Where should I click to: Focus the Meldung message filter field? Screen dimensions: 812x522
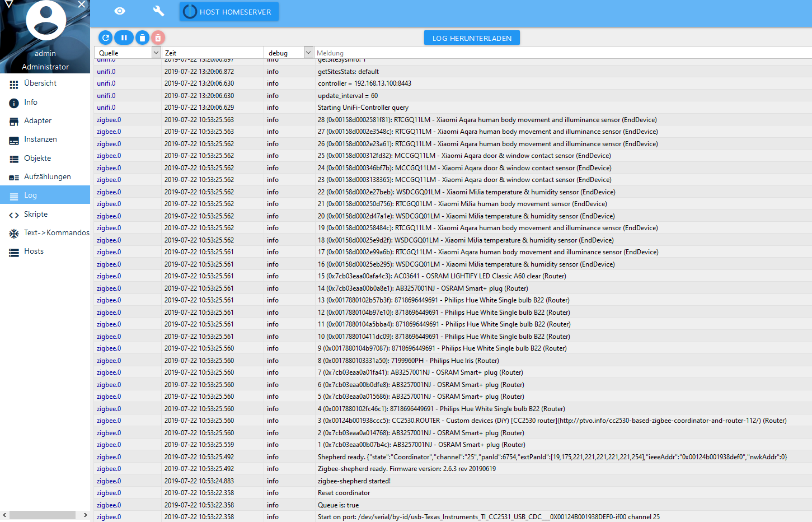pyautogui.click(x=563, y=53)
